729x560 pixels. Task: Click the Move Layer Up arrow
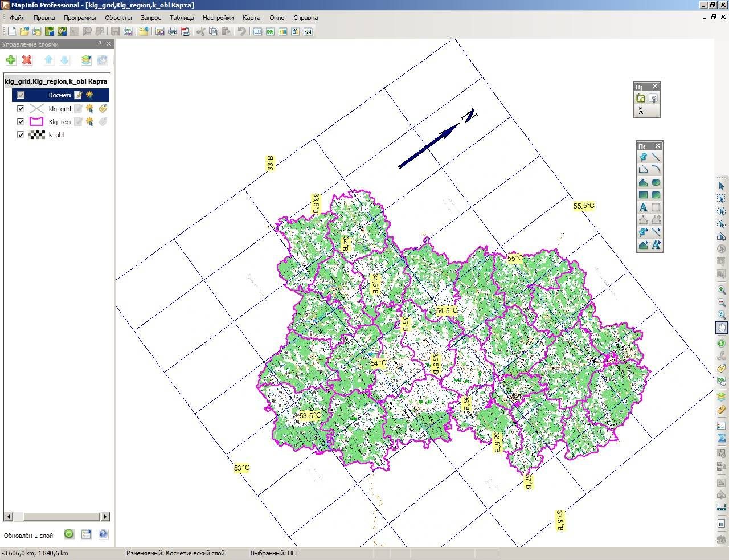point(48,60)
